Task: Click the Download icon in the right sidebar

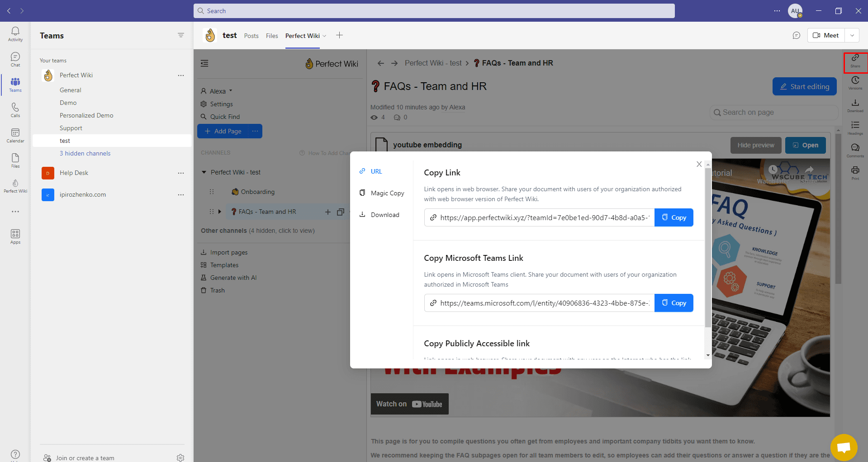Action: pyautogui.click(x=855, y=106)
